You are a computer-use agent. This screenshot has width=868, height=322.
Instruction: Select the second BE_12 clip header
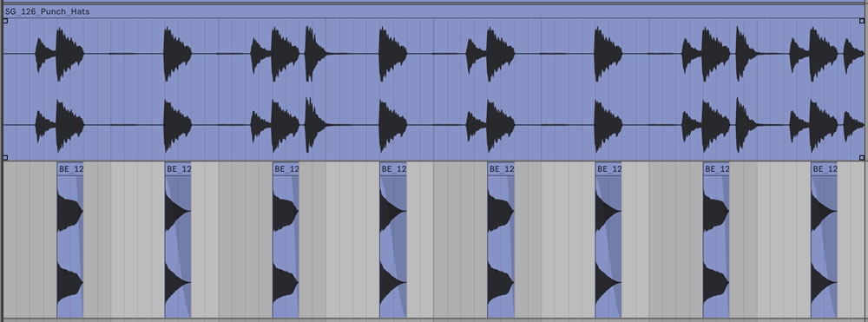tap(178, 168)
